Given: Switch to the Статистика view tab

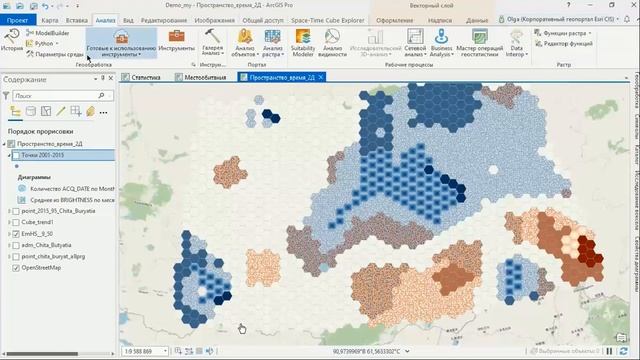Looking at the screenshot, I should 141,77.
